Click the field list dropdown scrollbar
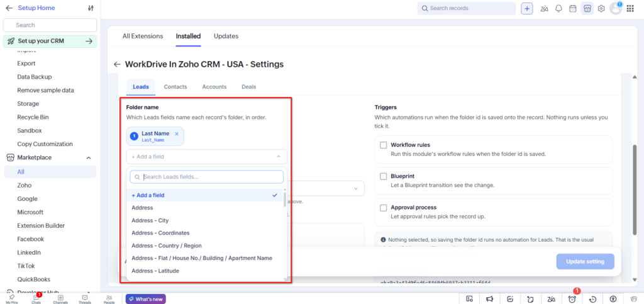The image size is (644, 304). (285, 200)
